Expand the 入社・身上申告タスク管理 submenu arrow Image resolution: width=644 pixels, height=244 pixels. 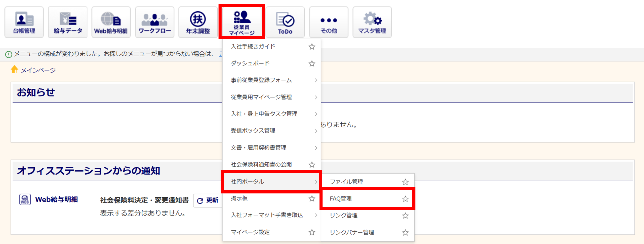[316, 114]
